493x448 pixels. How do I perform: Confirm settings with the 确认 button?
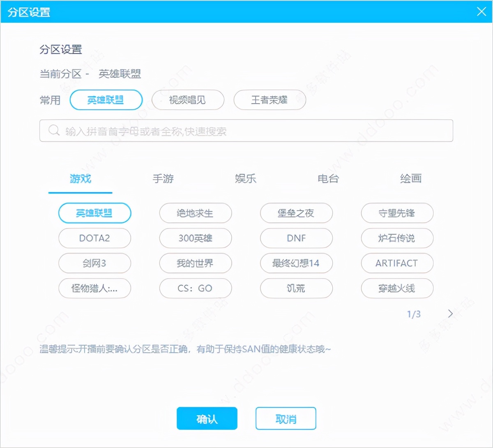click(x=207, y=418)
